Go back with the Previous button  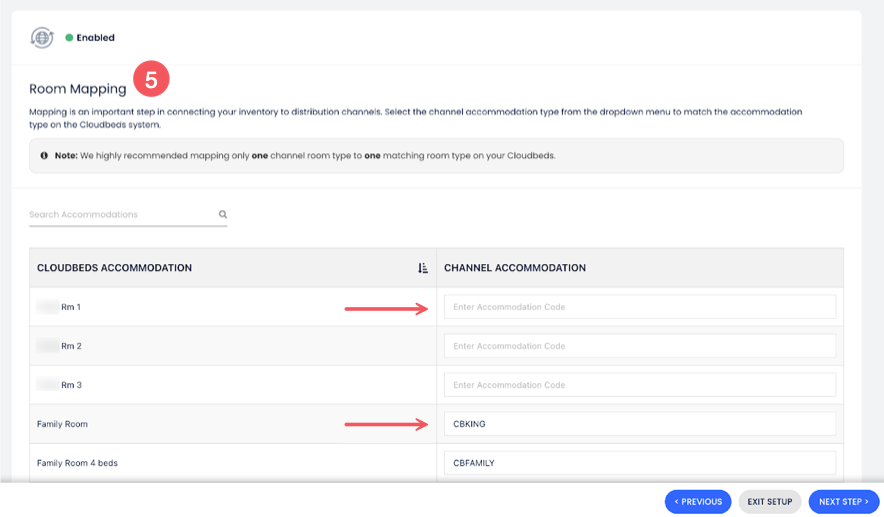698,502
